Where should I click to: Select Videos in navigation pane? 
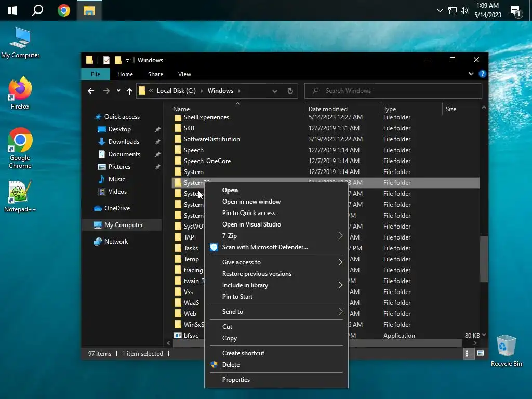tap(117, 192)
